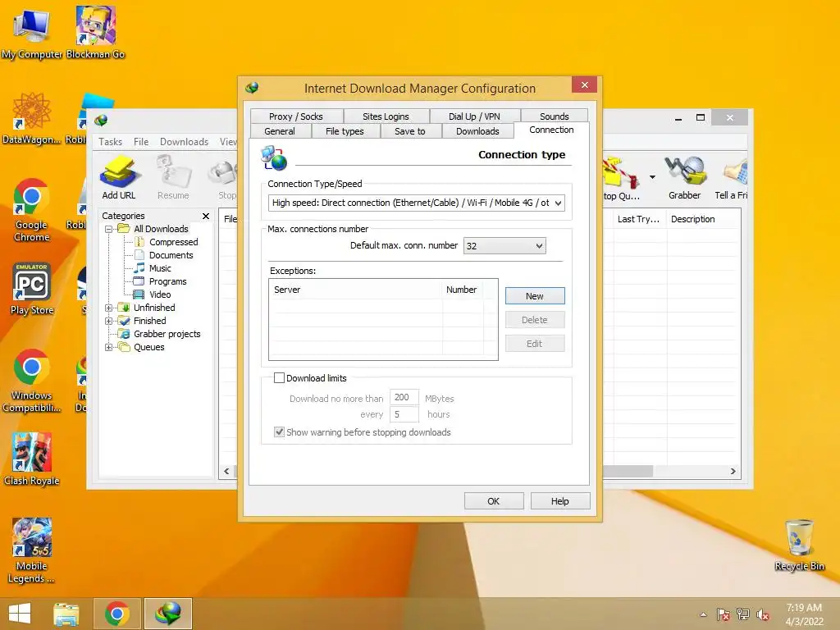This screenshot has height=630, width=840.
Task: Open the File menu in IDM window
Action: point(141,141)
